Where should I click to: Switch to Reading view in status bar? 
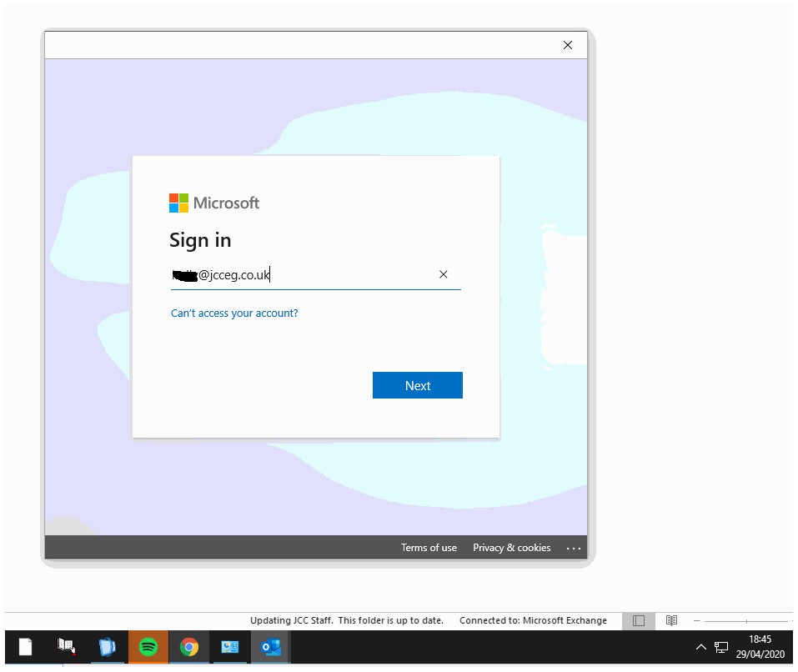pos(671,620)
